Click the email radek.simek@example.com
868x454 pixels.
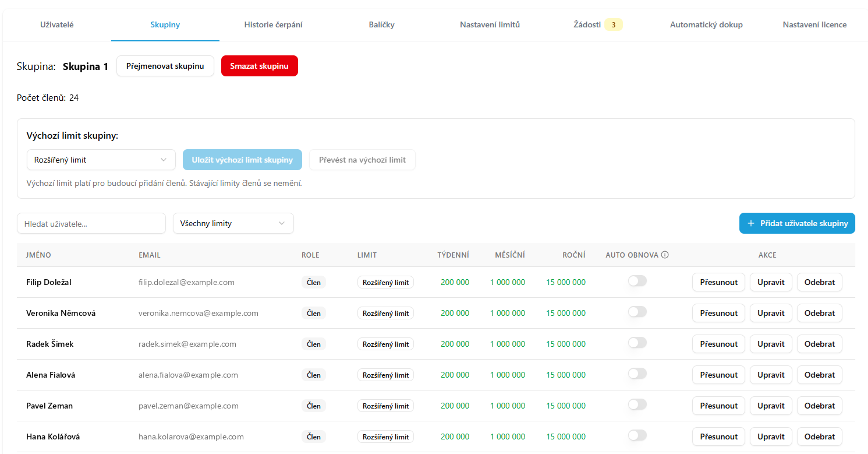point(187,344)
